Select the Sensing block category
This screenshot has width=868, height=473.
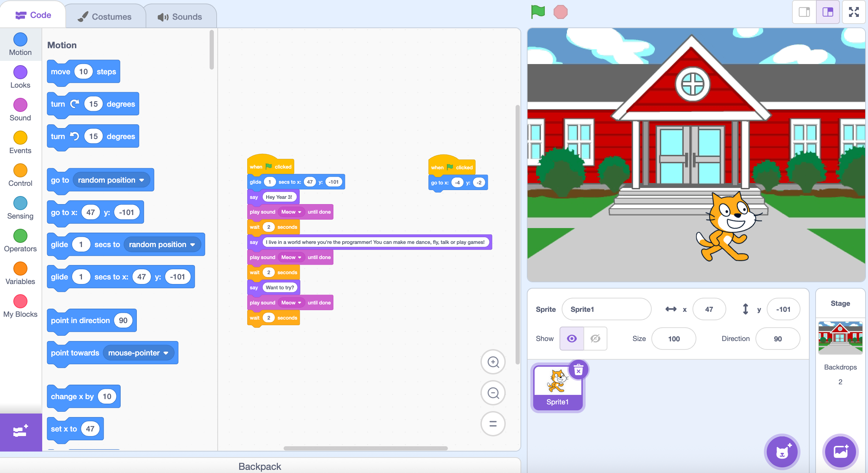pos(20,208)
